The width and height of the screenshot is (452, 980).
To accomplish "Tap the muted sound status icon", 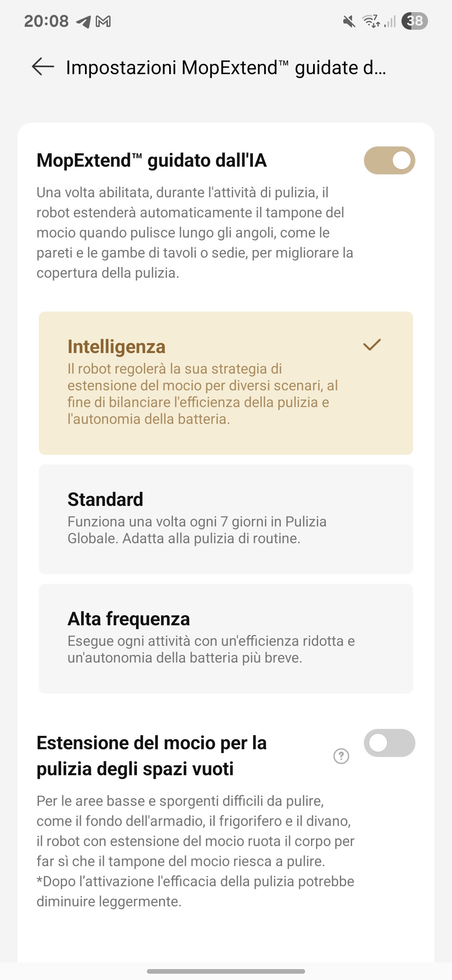I will pos(349,21).
